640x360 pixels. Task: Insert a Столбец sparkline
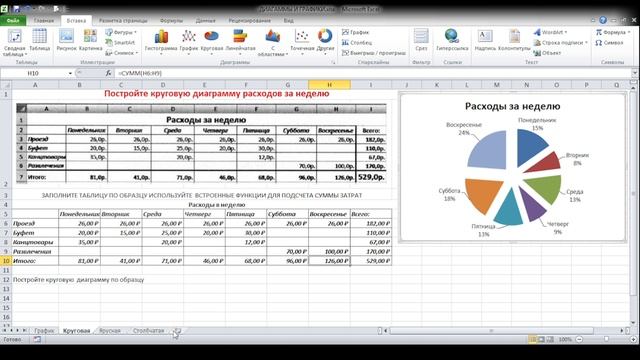click(357, 42)
